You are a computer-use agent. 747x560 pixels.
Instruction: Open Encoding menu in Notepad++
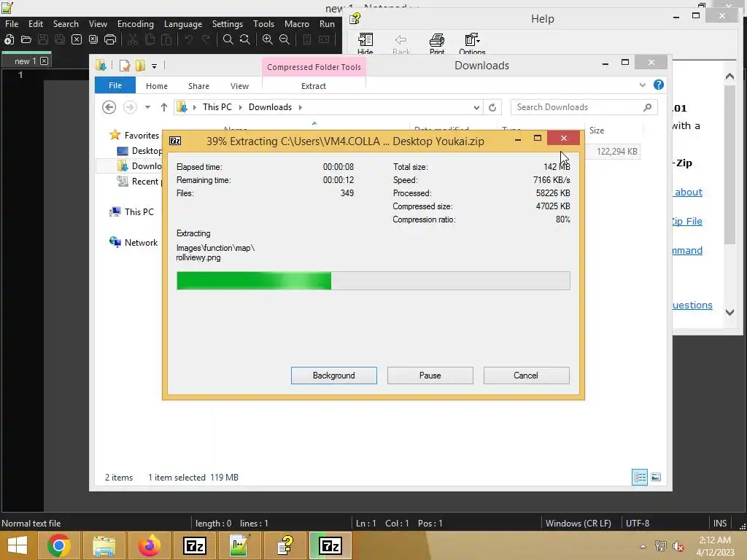[x=135, y=24]
